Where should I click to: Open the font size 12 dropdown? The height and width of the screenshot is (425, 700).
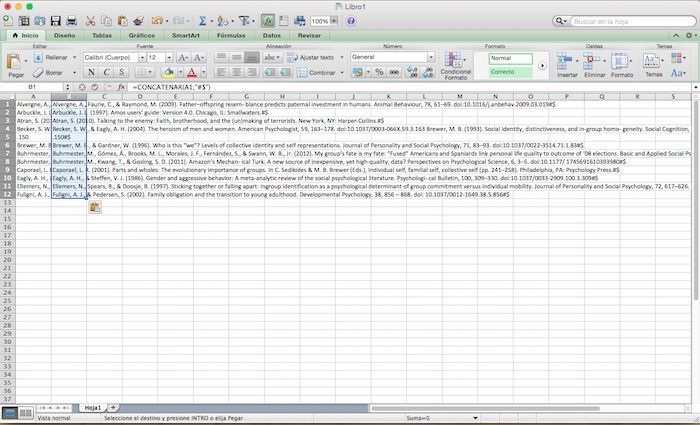pyautogui.click(x=169, y=58)
